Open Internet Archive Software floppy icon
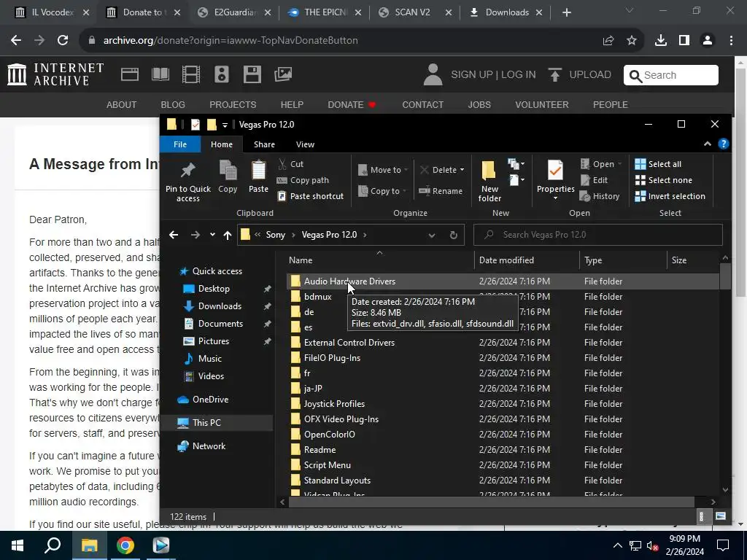 click(252, 74)
